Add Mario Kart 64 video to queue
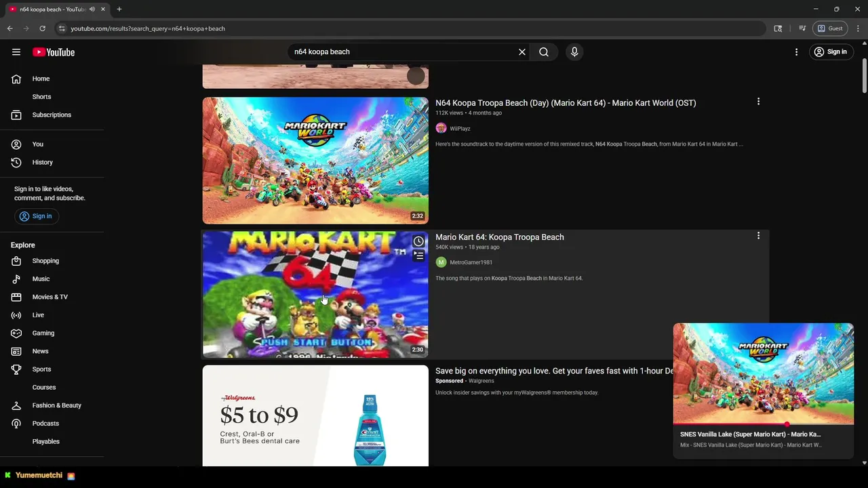This screenshot has width=868, height=488. (x=418, y=256)
